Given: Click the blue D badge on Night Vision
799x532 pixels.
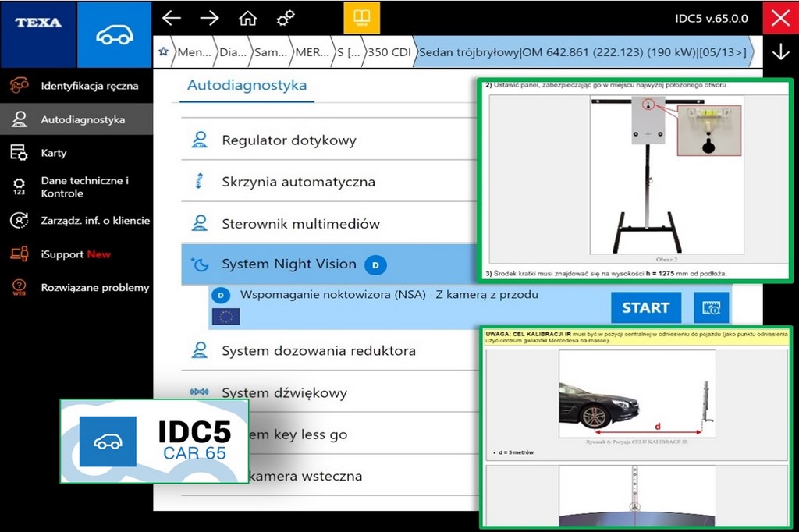Looking at the screenshot, I should (x=375, y=265).
